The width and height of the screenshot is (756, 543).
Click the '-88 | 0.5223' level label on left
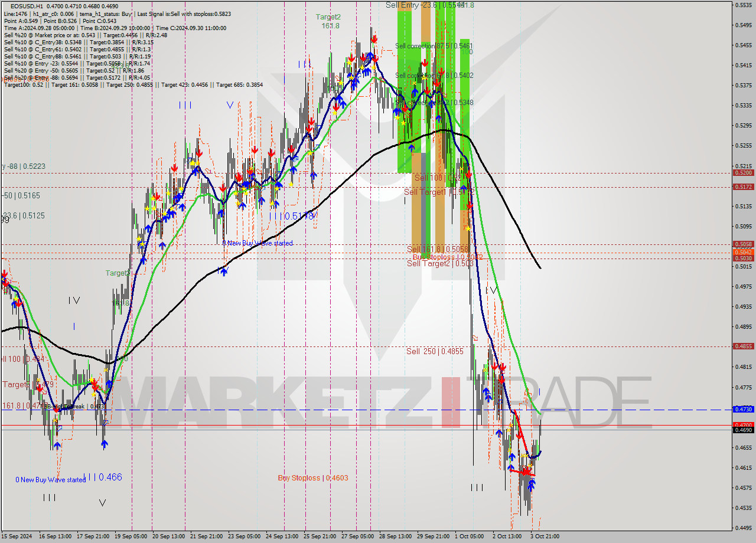click(x=24, y=166)
